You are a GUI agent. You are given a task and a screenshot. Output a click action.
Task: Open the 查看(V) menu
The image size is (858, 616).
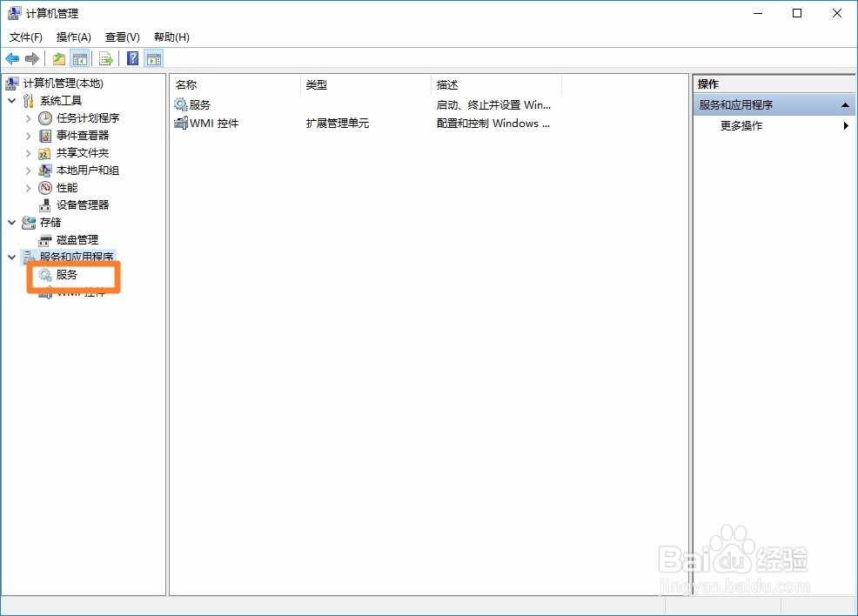coord(122,37)
